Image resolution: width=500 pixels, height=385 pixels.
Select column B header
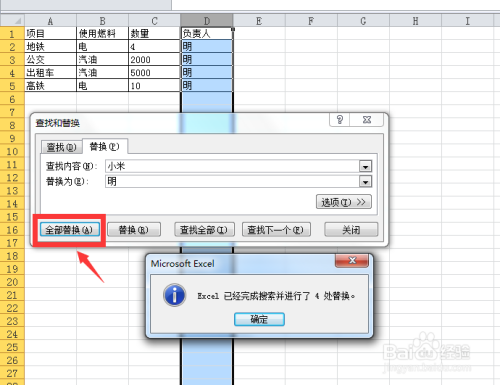[x=102, y=21]
